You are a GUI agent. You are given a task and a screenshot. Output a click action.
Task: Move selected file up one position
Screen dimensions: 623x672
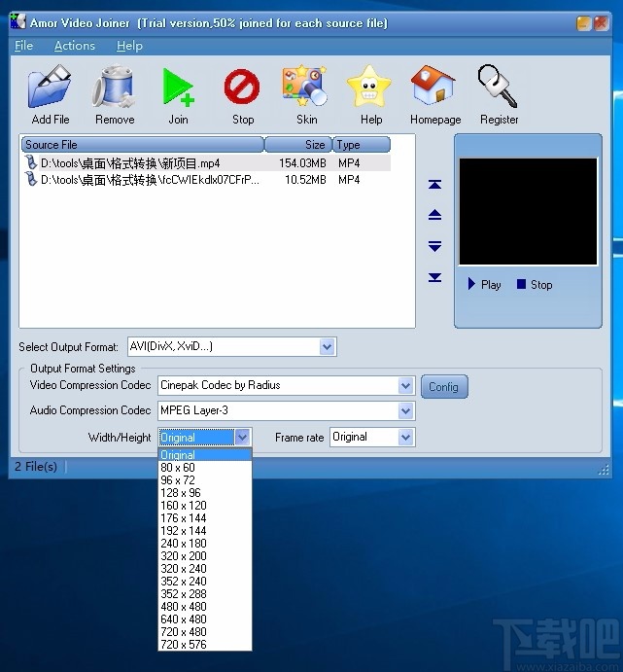pos(435,215)
